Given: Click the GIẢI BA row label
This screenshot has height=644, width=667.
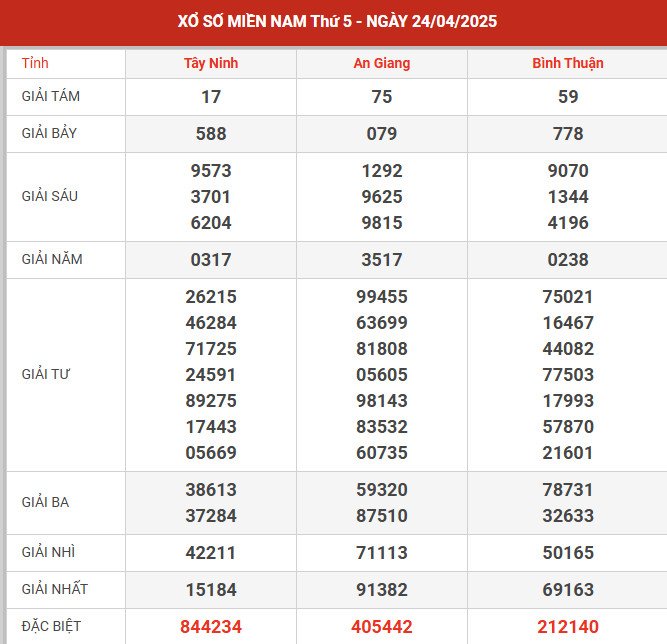Looking at the screenshot, I should coord(45,502).
